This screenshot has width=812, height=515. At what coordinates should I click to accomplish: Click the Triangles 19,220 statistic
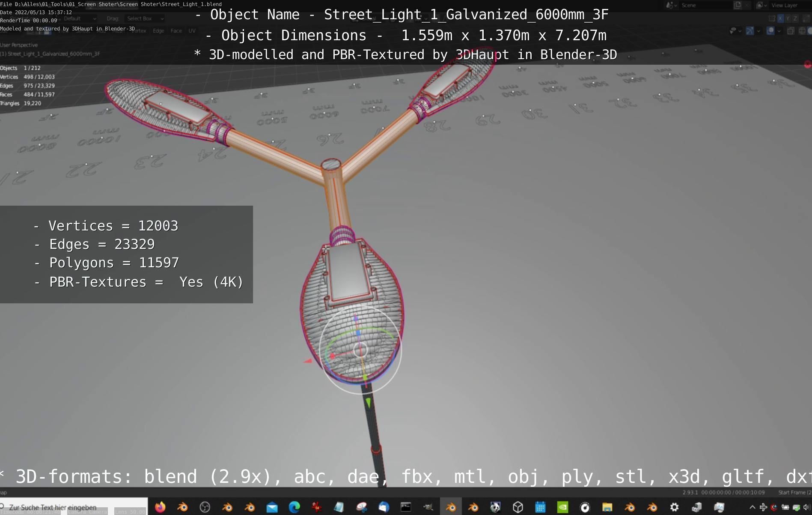point(21,103)
